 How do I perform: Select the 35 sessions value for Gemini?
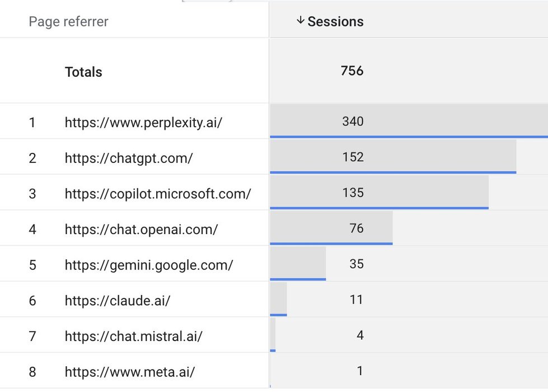click(x=356, y=264)
